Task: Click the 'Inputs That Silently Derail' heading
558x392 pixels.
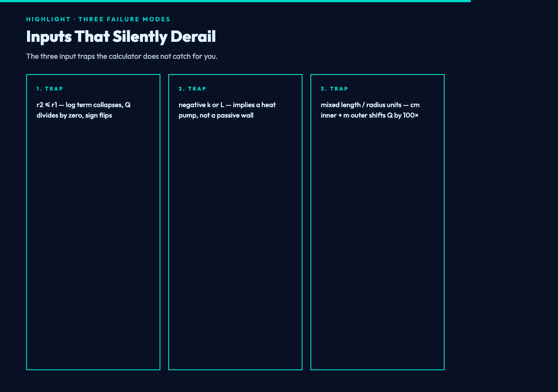Action: pyautogui.click(x=121, y=36)
